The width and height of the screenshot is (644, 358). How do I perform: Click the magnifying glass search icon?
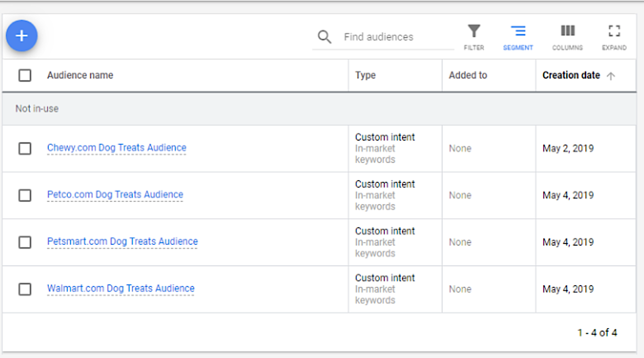coord(324,37)
